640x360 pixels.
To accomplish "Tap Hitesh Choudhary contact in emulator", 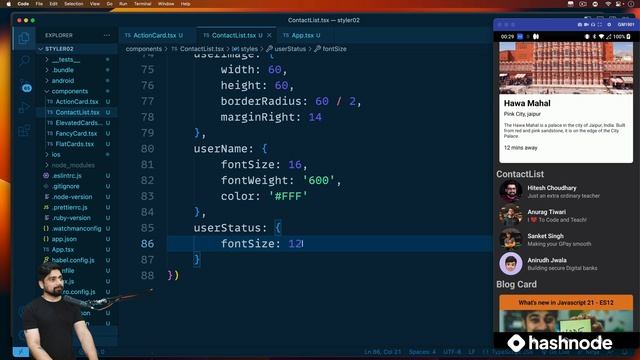I will (565, 191).
